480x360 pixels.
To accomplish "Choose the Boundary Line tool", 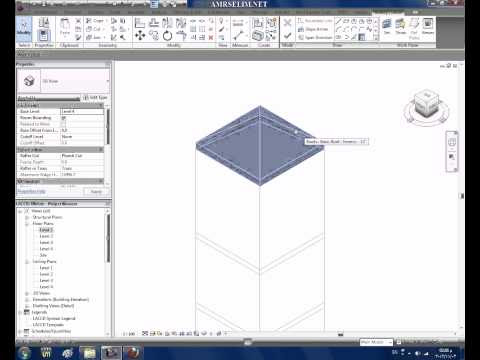I will tap(315, 21).
